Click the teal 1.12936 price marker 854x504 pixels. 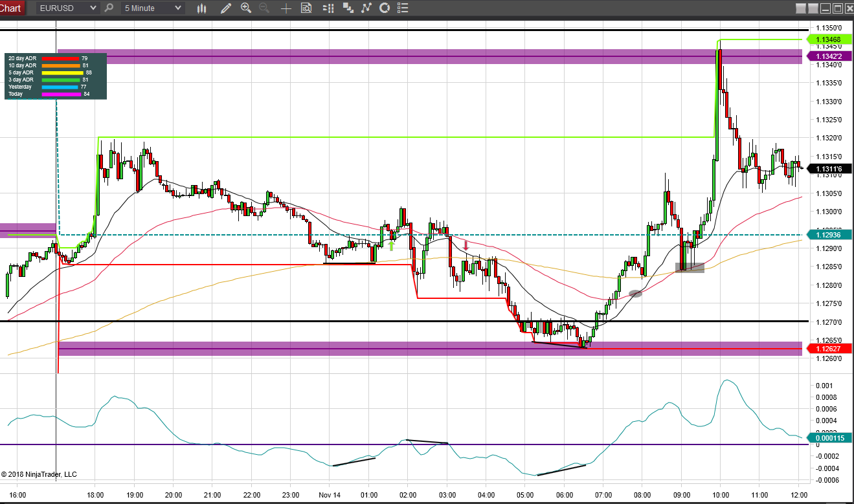829,235
